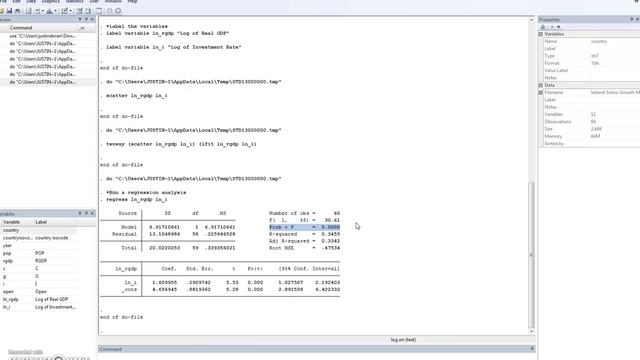
Task: Open the Data Editor (Edit) icon
Action: (79, 11)
